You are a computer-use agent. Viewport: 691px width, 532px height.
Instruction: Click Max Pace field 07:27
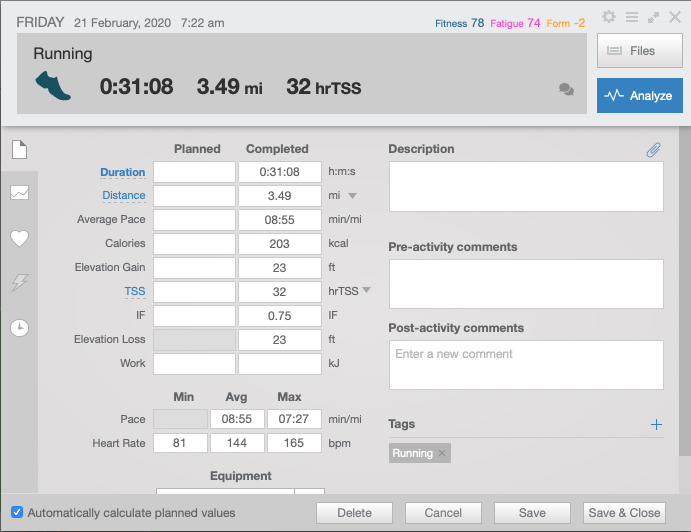coord(294,419)
